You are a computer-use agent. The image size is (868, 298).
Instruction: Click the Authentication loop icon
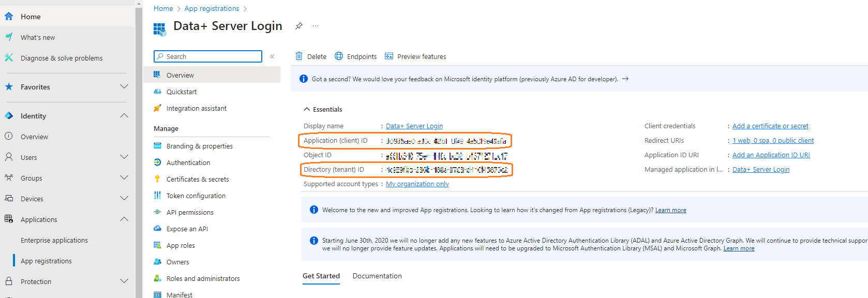[x=157, y=162]
